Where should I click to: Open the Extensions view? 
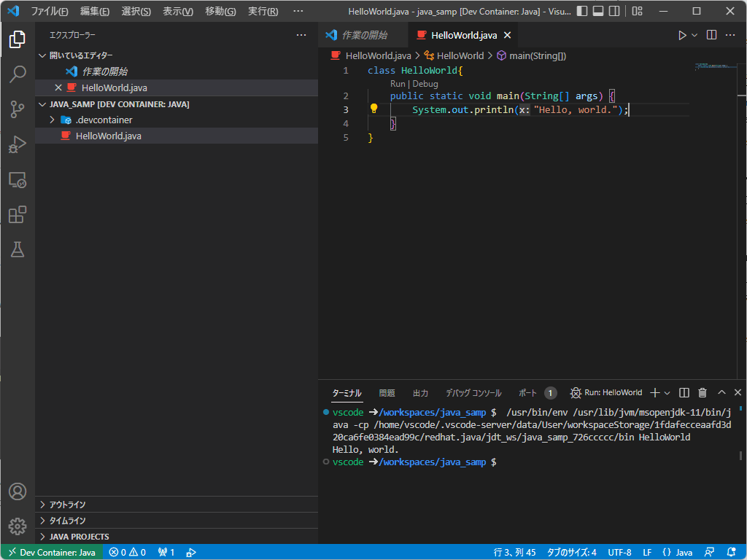(x=18, y=214)
